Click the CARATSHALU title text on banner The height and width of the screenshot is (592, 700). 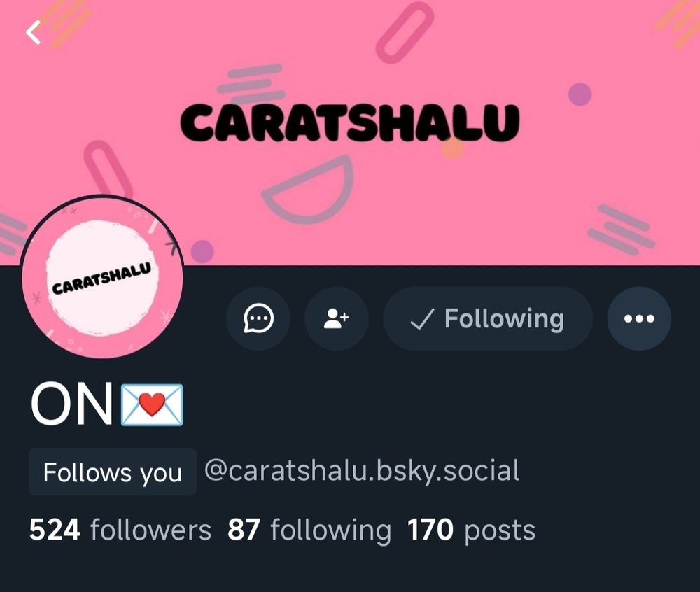click(350, 122)
